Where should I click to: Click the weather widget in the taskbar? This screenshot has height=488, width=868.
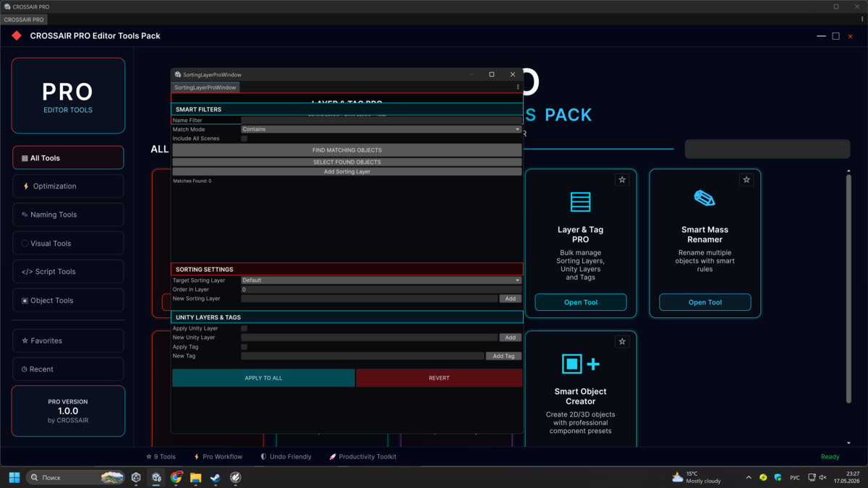696,477
